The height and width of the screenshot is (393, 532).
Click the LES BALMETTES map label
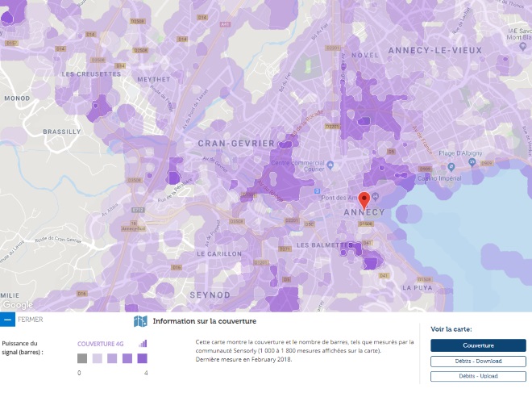click(325, 245)
